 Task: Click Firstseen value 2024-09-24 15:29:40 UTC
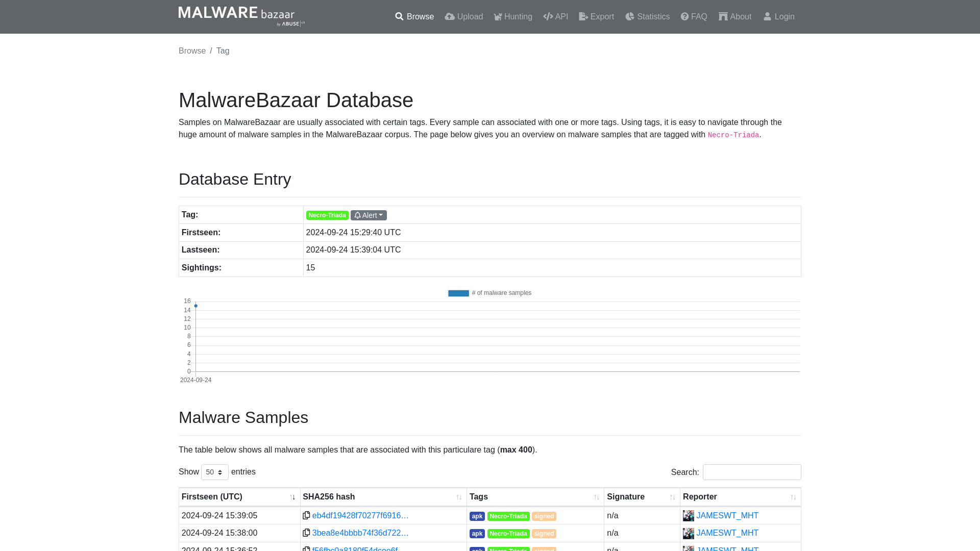point(353,233)
